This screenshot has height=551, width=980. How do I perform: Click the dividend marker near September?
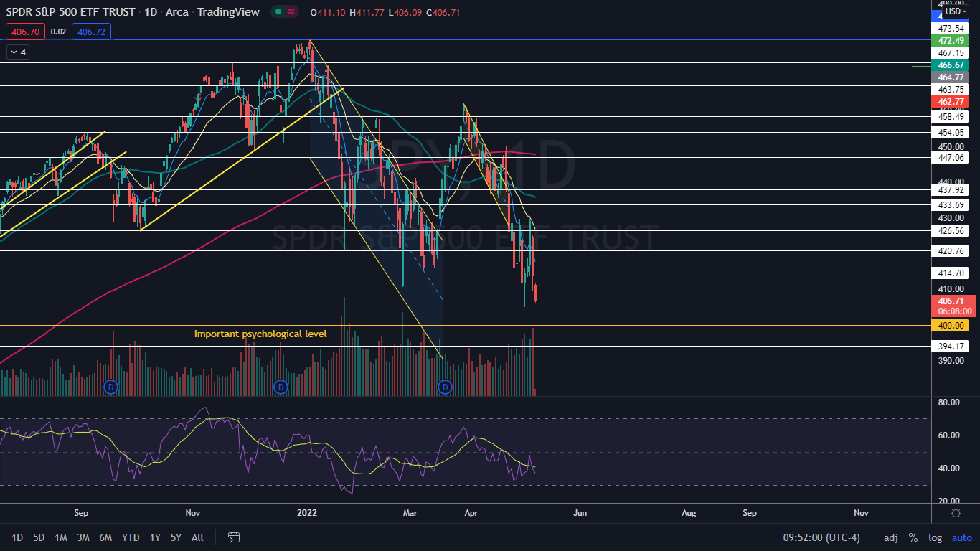(x=110, y=387)
